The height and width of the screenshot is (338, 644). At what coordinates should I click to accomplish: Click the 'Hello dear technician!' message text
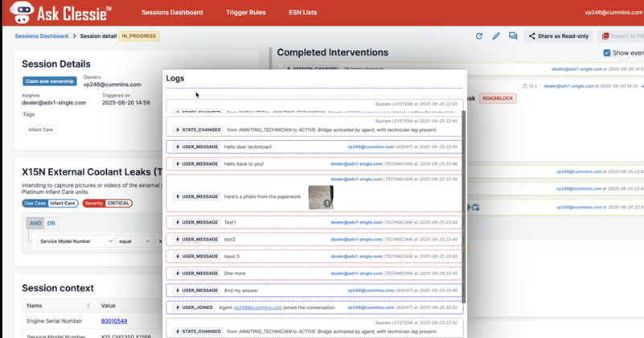[x=248, y=146]
